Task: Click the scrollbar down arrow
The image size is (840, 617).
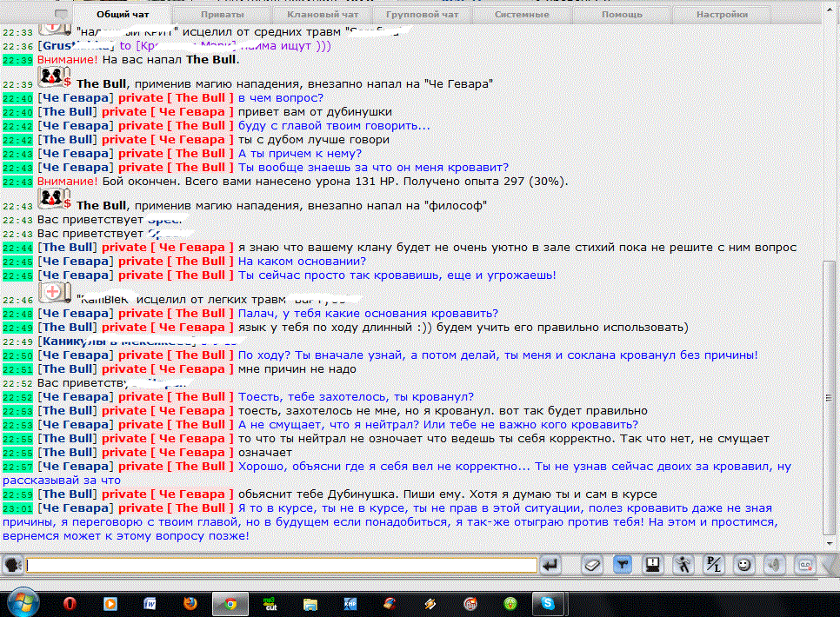Action: (830, 544)
